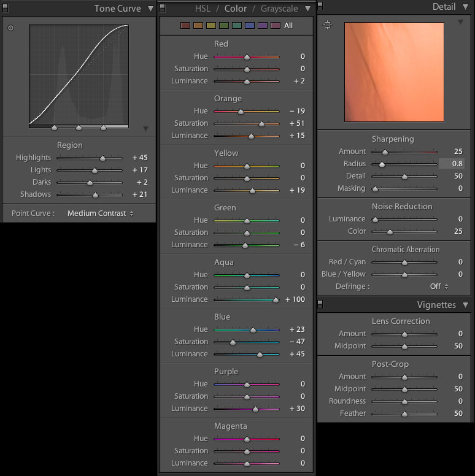Select the red color swatch
475x476 pixels.
(185, 26)
